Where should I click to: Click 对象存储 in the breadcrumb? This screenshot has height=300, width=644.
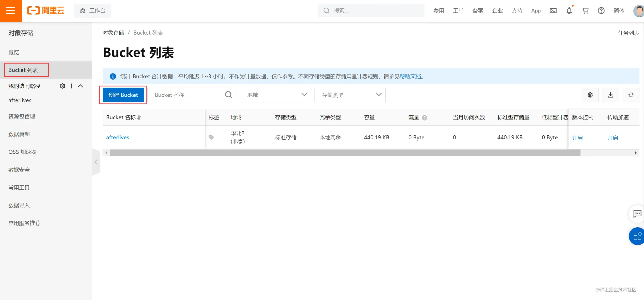coord(113,33)
